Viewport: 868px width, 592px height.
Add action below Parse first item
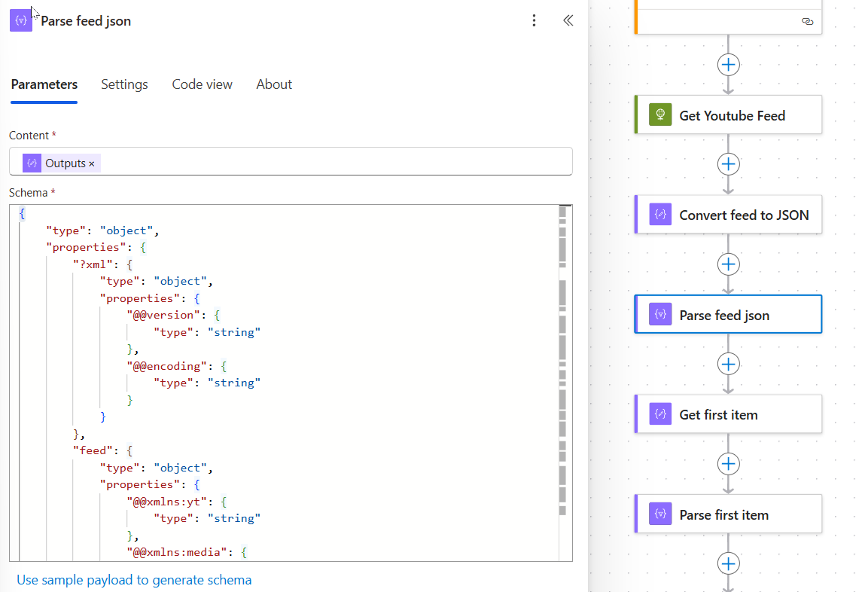pyautogui.click(x=728, y=564)
